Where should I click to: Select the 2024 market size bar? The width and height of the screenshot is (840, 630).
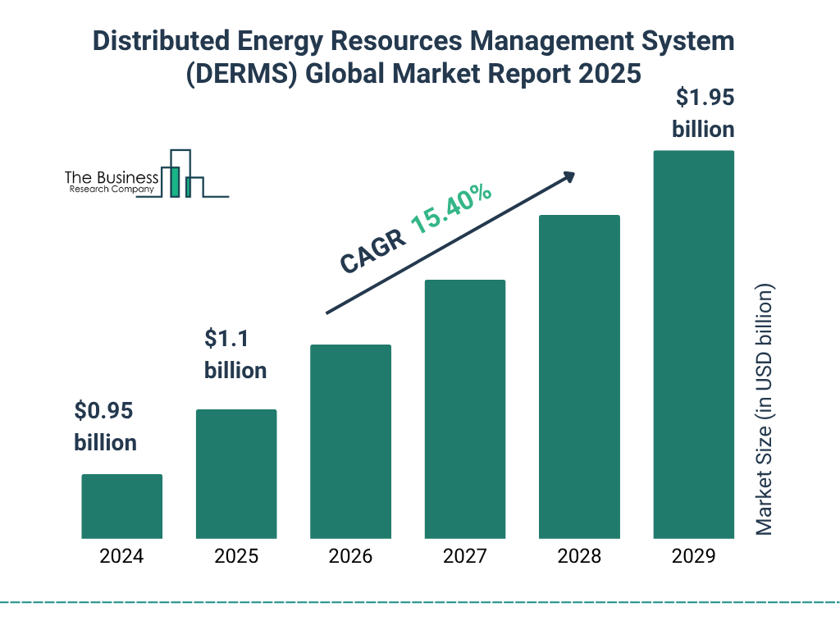(121, 506)
